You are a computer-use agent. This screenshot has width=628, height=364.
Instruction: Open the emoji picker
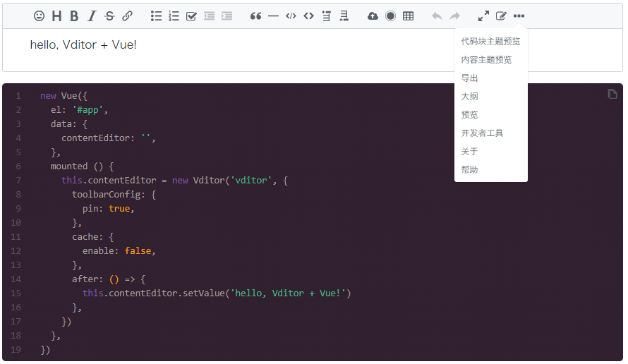coord(39,16)
